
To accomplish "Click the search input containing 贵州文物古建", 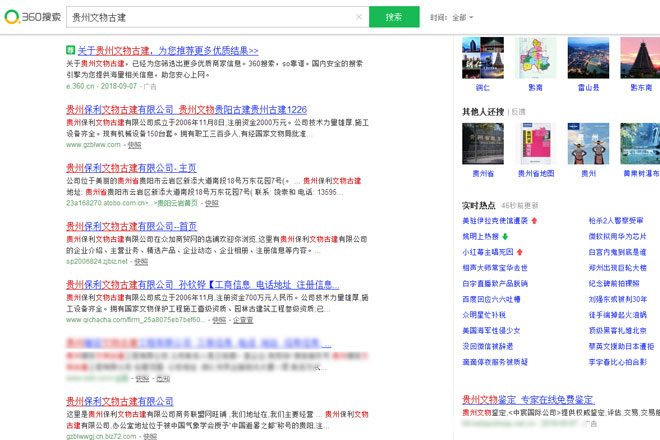I will (x=217, y=17).
